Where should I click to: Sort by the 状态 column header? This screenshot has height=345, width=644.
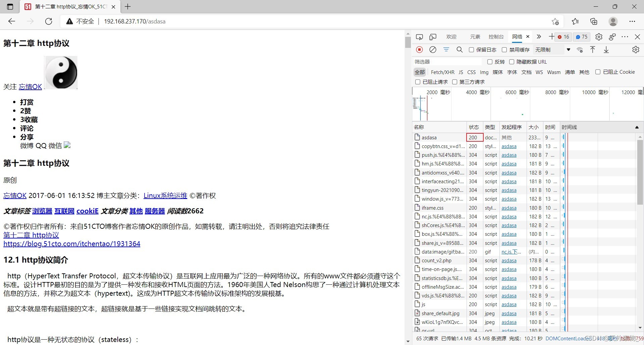tap(474, 127)
